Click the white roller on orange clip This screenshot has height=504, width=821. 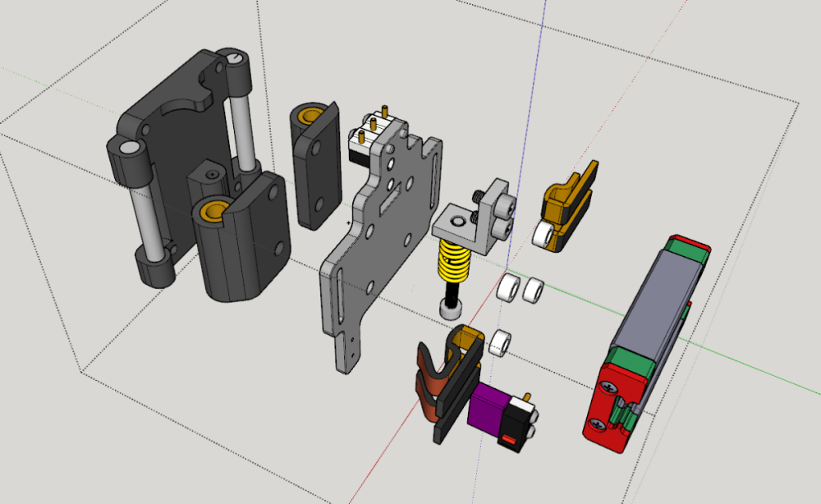[544, 234]
